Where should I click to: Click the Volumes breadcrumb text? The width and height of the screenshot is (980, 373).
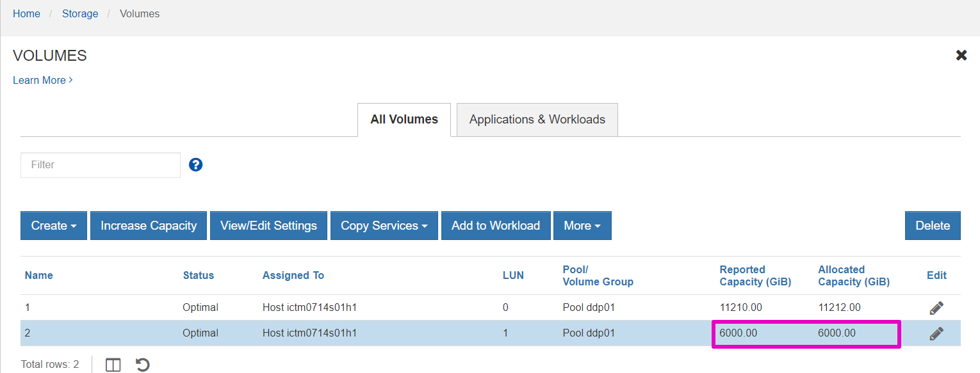140,13
